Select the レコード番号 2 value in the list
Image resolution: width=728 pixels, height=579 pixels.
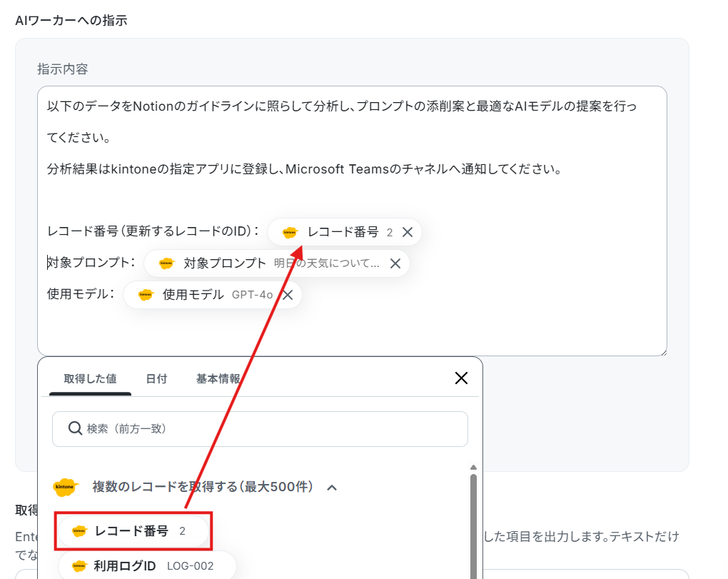pyautogui.click(x=133, y=531)
